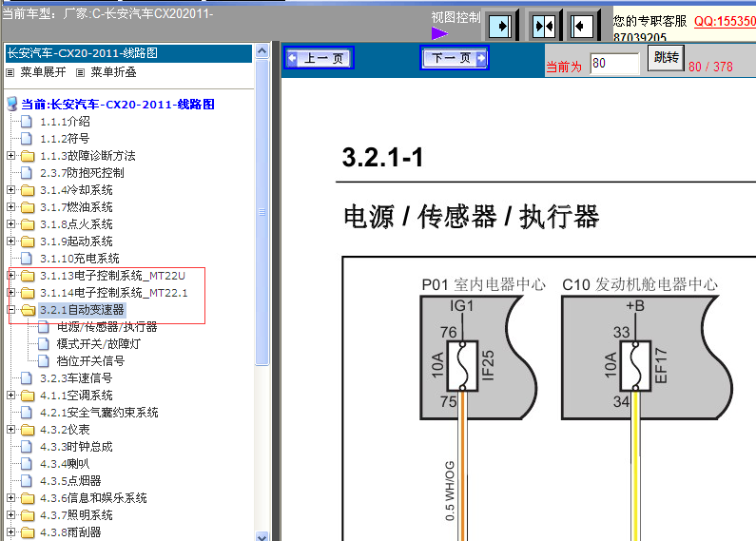Click the view control center-collapse icon
756x541 pixels.
coord(543,26)
